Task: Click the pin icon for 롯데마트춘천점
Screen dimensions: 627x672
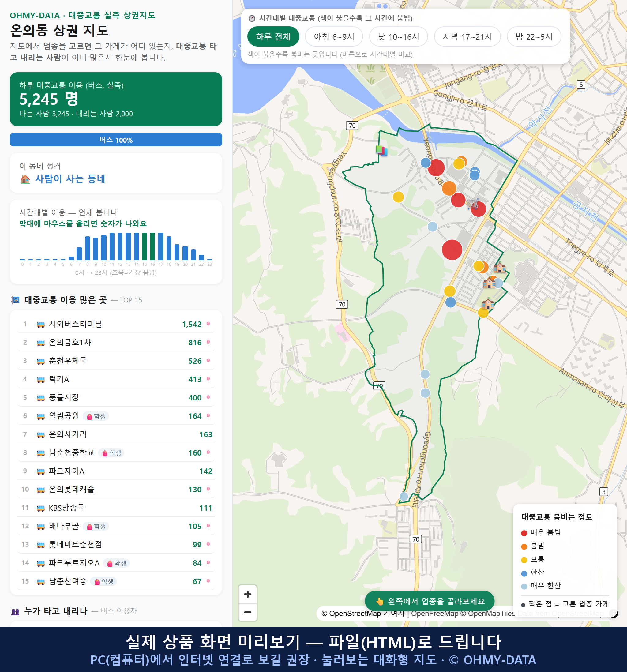Action: 208,545
